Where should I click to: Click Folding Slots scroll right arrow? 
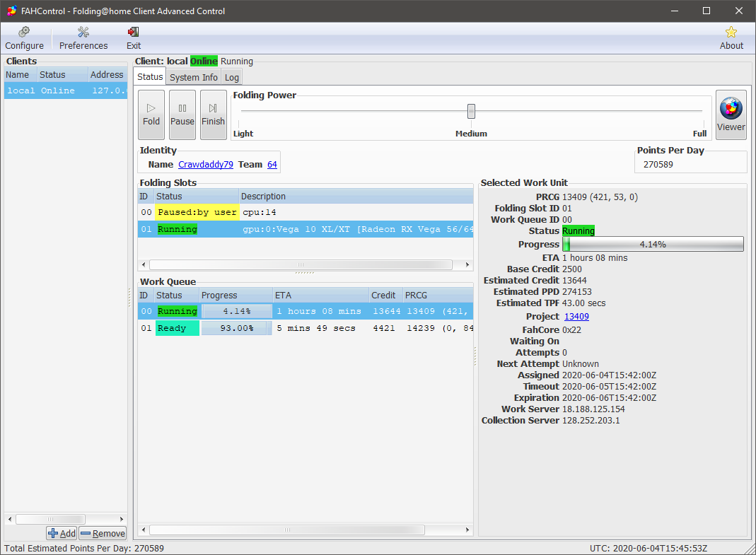[x=467, y=264]
